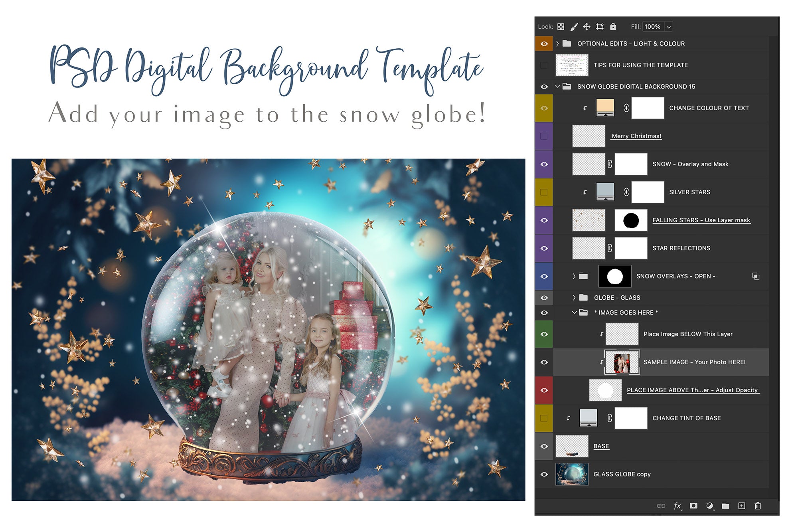This screenshot has width=798, height=532.
Task: Hide the SNOW GLOBE DIGITAL BACKGROUND 15 group
Action: pyautogui.click(x=545, y=86)
